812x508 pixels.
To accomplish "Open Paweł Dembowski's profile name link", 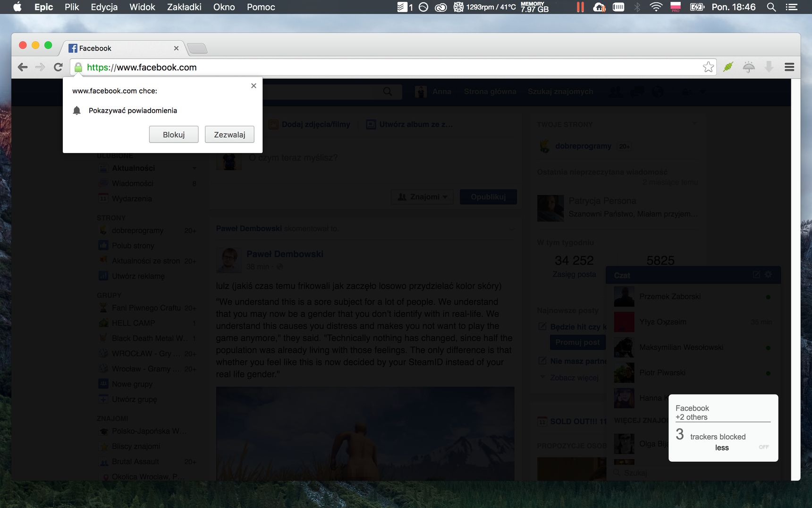I will click(285, 254).
